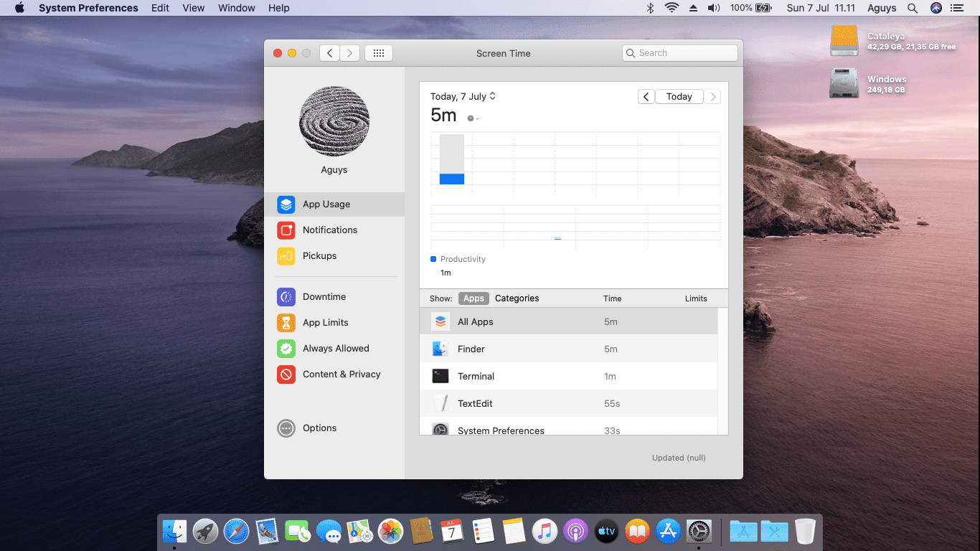Open the volume control in the menu bar
The width and height of the screenshot is (980, 551).
pos(713,8)
